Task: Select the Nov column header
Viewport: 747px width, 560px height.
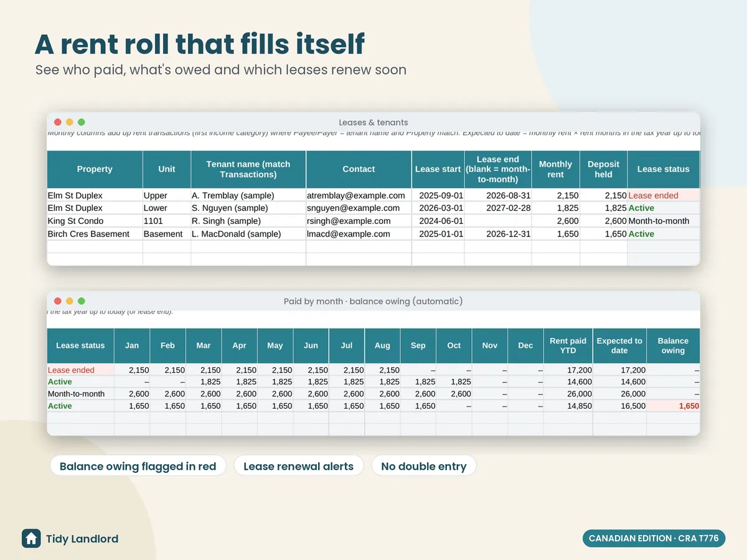Action: pyautogui.click(x=490, y=346)
